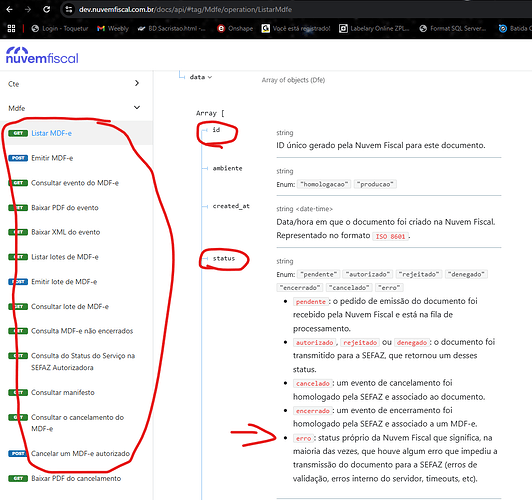Open the Weebly bookmark

click(113, 28)
